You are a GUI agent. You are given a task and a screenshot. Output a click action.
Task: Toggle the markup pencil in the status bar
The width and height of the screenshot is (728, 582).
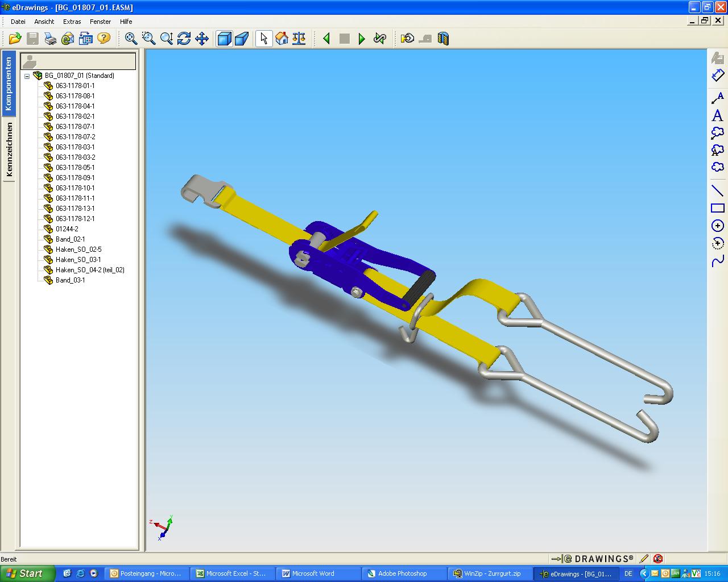coord(643,559)
